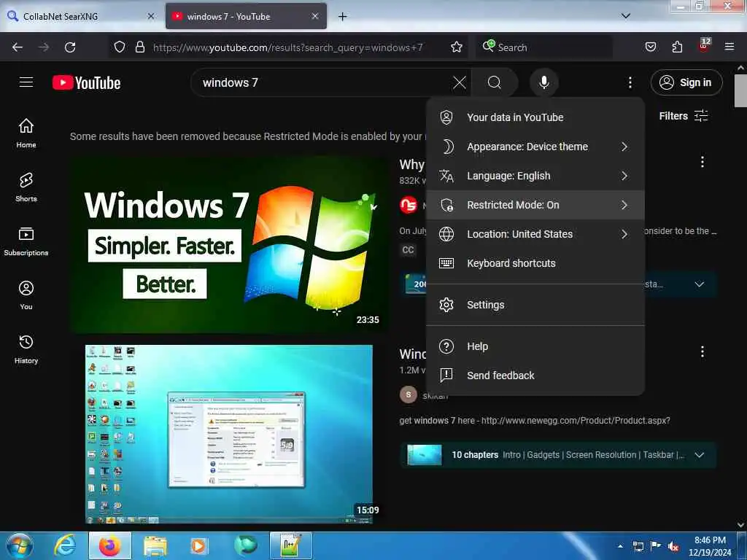Bookmark this page with star icon
This screenshot has height=560, width=747.
pyautogui.click(x=457, y=47)
